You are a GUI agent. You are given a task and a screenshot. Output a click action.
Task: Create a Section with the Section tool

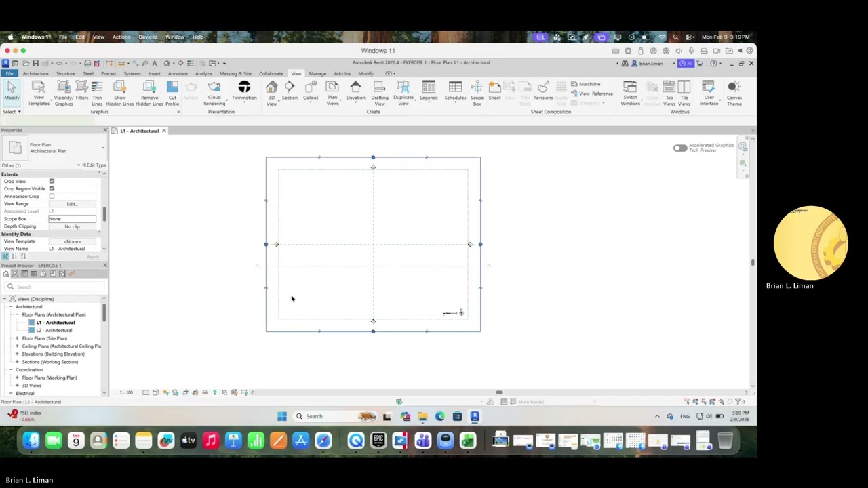[x=290, y=91]
